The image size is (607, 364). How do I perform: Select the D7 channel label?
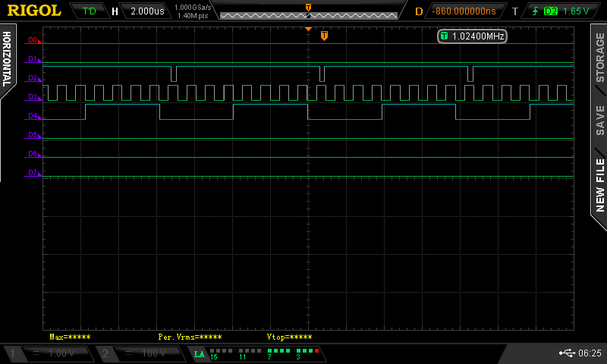coord(33,173)
